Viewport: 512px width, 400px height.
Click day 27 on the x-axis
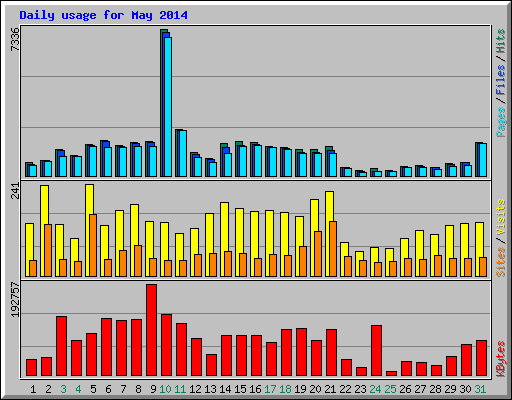(420, 389)
